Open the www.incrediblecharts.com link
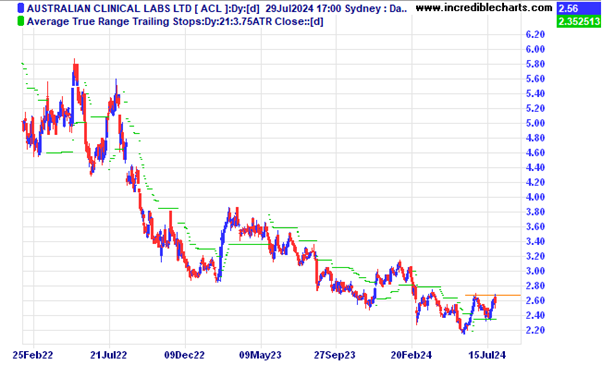 coord(484,7)
